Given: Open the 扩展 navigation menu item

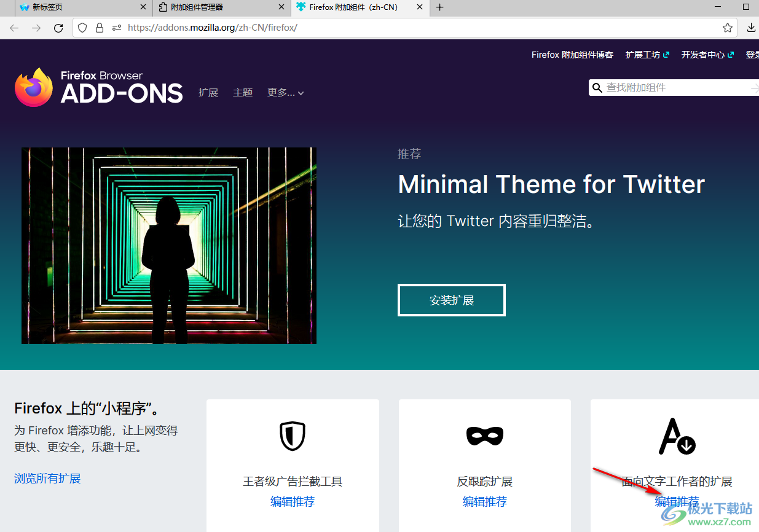Looking at the screenshot, I should tap(208, 92).
